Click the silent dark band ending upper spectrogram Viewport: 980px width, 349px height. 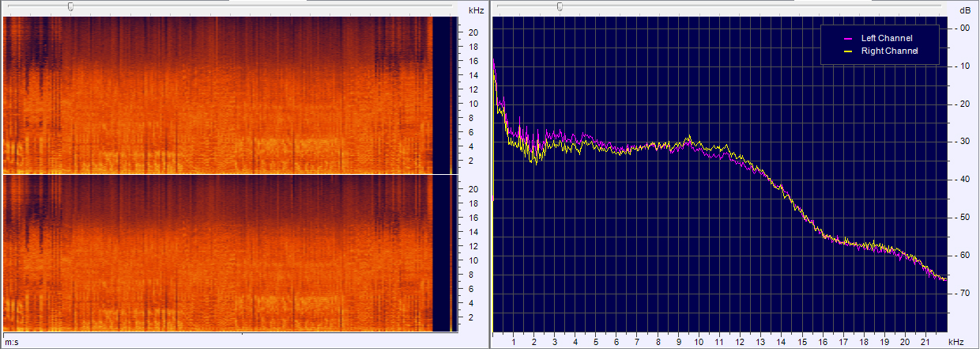coord(441,95)
